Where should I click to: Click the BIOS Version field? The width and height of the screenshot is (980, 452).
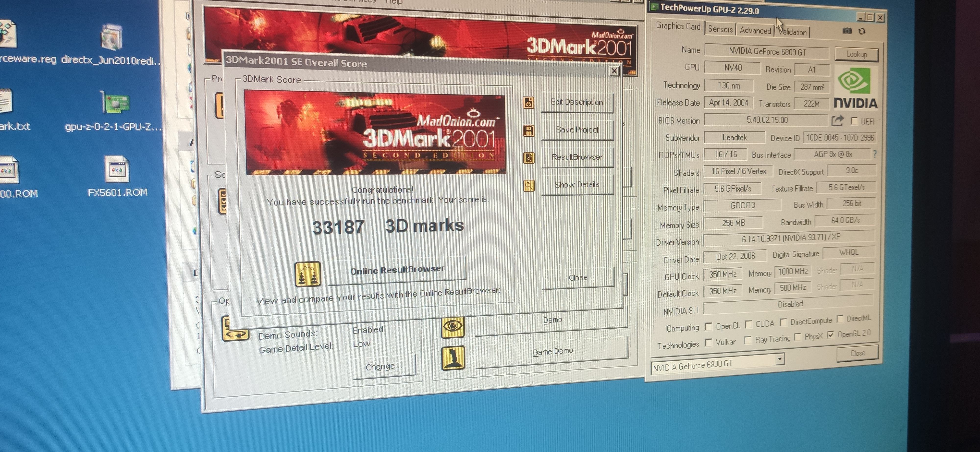[x=766, y=120]
